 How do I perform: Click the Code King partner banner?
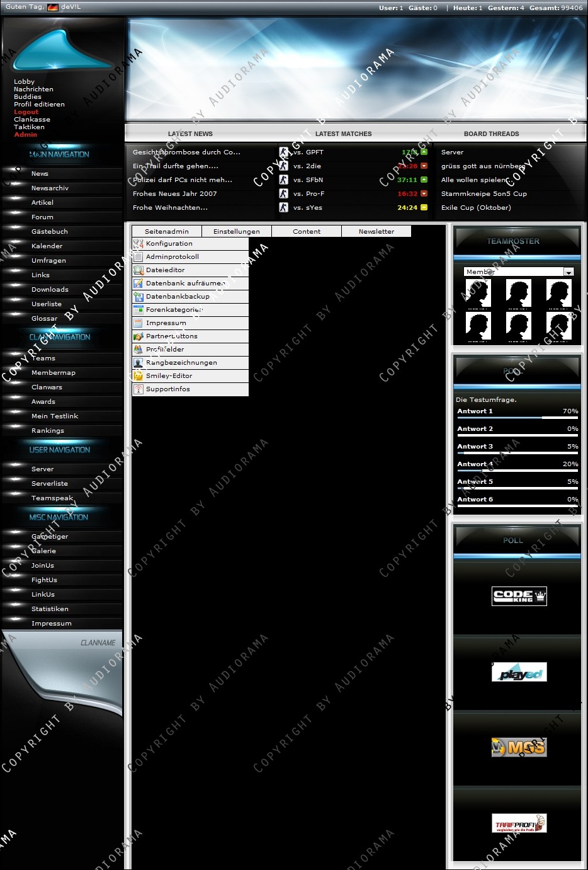pyautogui.click(x=519, y=596)
